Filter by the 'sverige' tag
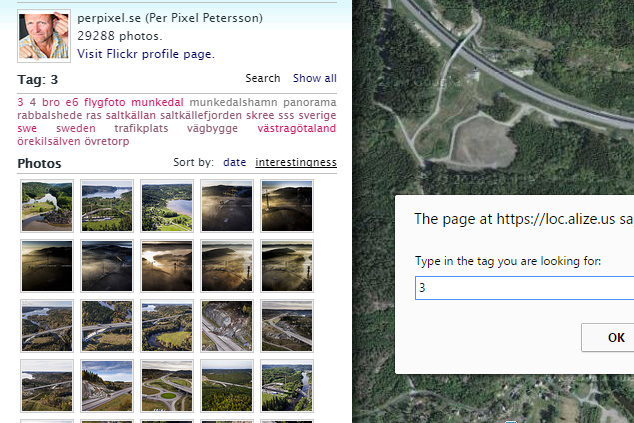 pos(317,115)
